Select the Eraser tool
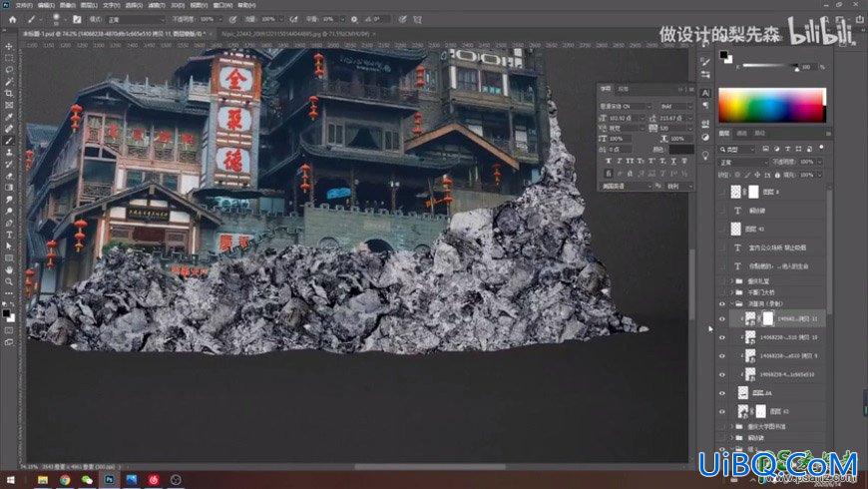Screen dimensions: 868x489 pyautogui.click(x=9, y=176)
